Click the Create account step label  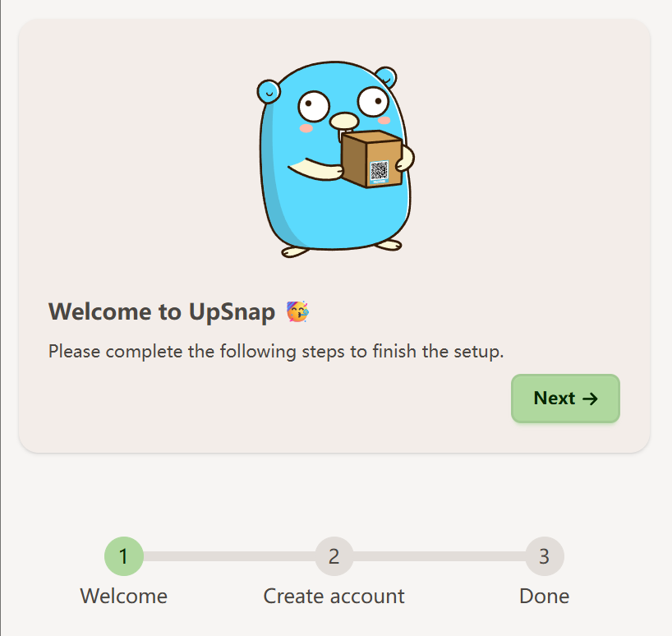[x=334, y=596]
